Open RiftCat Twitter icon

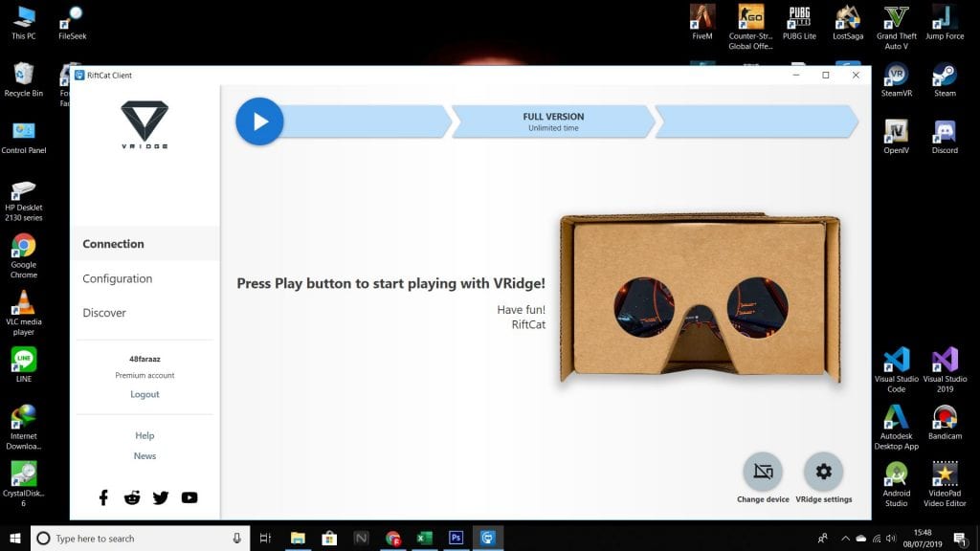[x=161, y=497]
